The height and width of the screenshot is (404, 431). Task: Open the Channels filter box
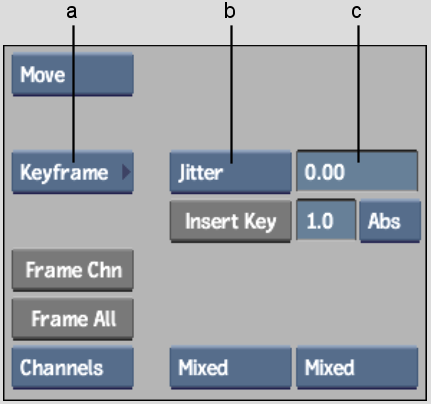[x=73, y=368]
